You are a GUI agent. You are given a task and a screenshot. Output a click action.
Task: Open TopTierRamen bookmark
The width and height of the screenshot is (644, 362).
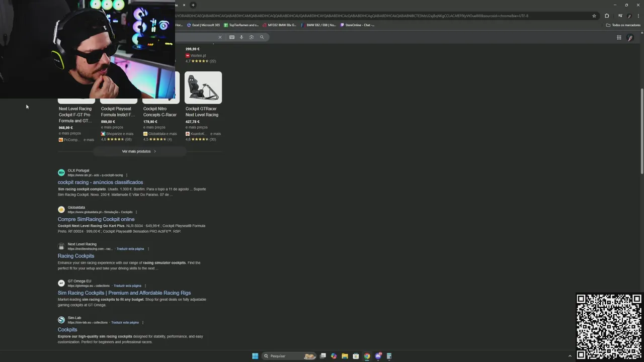pos(242,25)
